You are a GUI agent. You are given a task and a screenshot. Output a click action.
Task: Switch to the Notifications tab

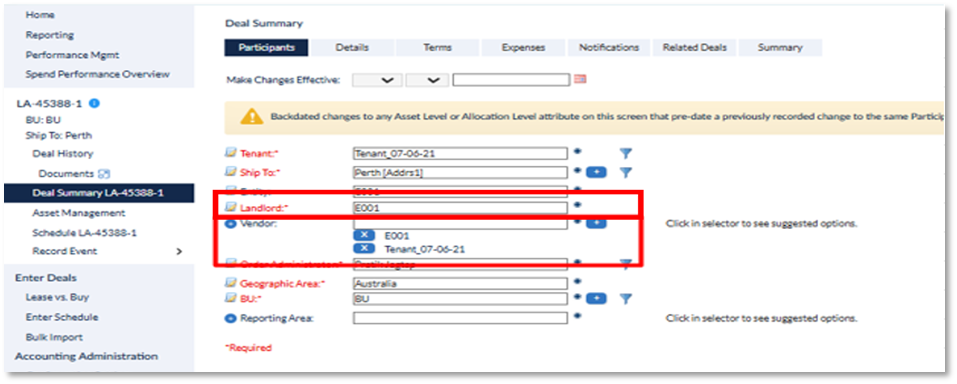(609, 48)
